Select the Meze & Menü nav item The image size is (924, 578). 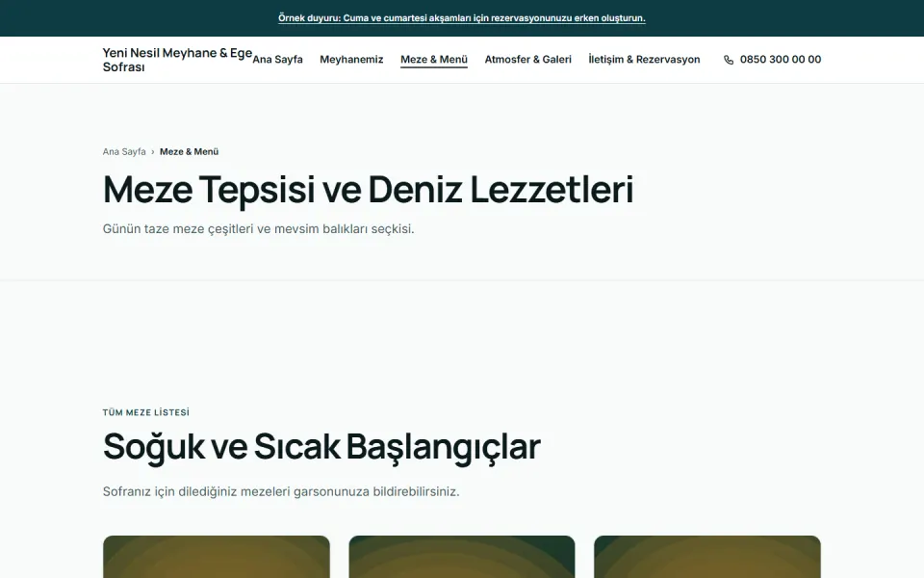(x=434, y=60)
